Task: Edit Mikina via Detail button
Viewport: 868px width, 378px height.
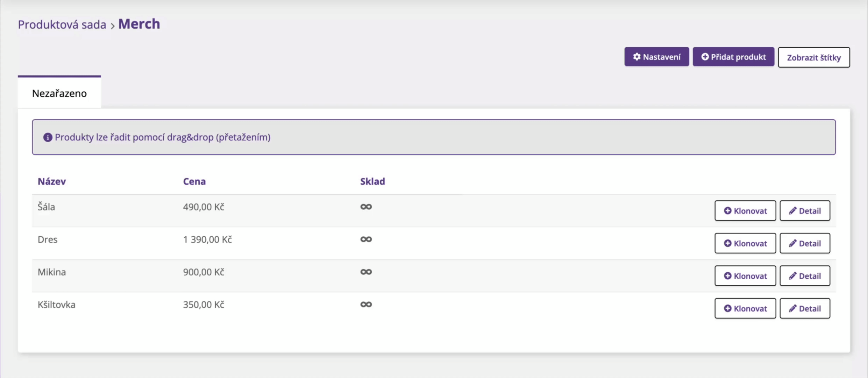Action: [804, 276]
